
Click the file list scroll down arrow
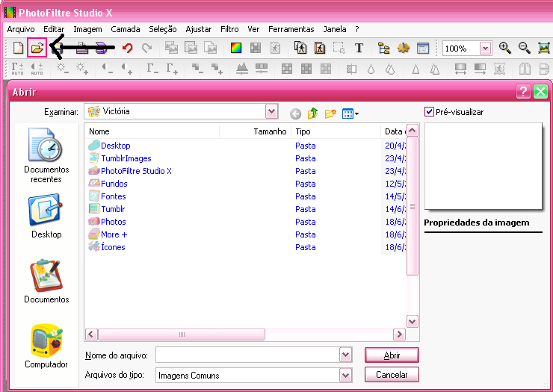[413, 322]
